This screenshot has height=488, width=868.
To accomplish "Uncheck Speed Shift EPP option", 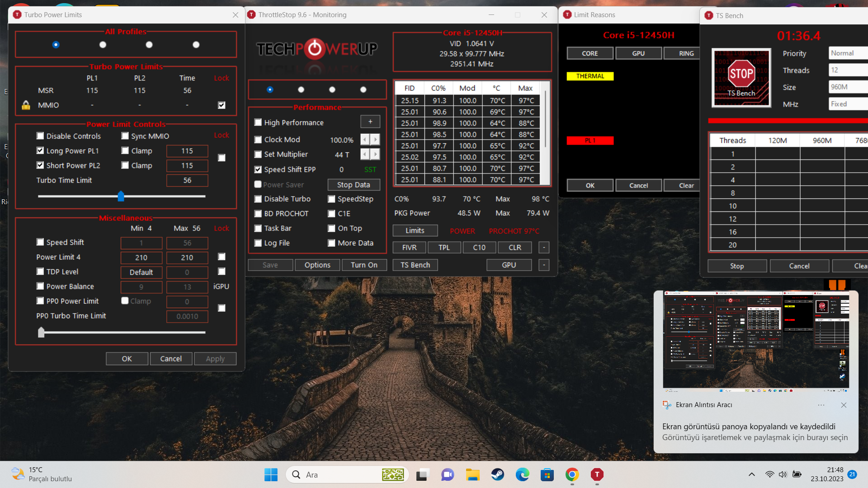I will (x=258, y=169).
